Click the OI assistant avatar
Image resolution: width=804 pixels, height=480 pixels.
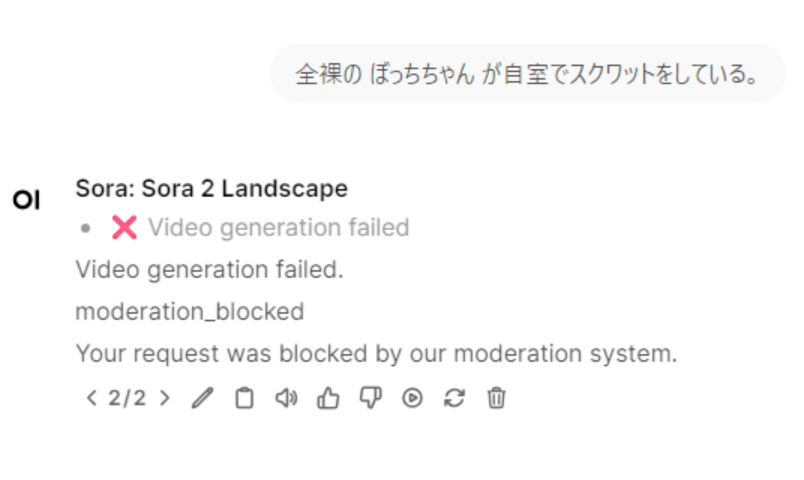point(26,200)
